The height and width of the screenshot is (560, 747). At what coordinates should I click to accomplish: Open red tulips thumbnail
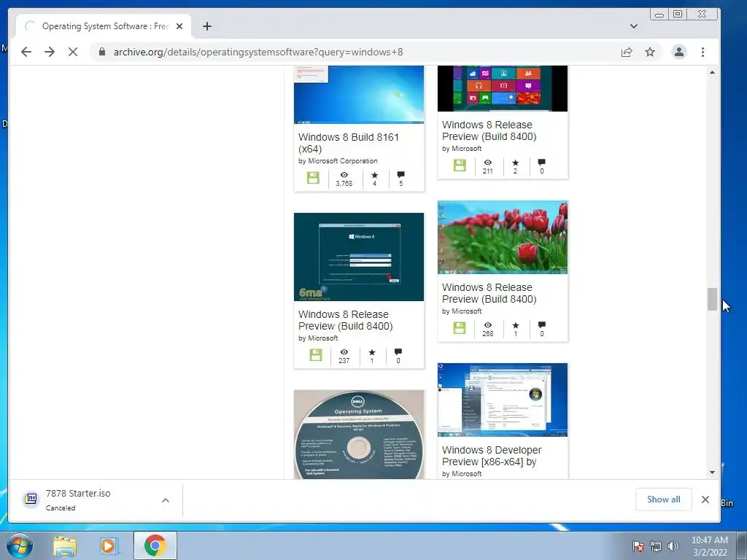click(503, 237)
